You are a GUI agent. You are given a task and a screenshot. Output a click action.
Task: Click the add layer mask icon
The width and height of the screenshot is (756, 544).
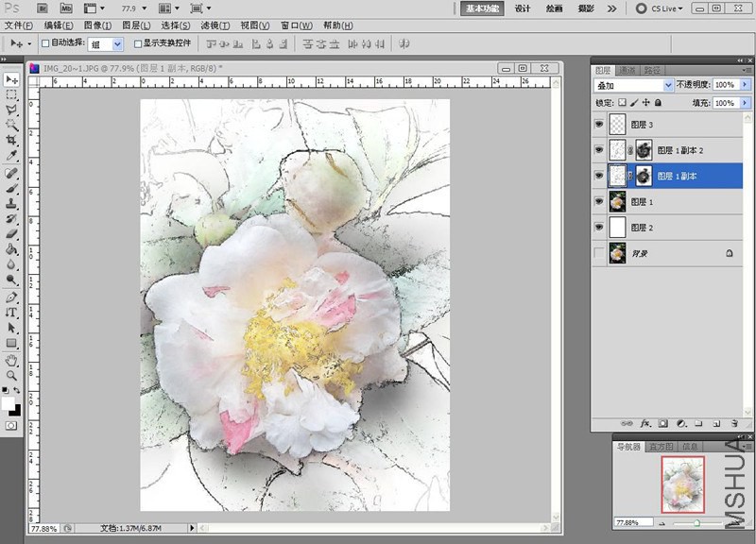tap(663, 423)
